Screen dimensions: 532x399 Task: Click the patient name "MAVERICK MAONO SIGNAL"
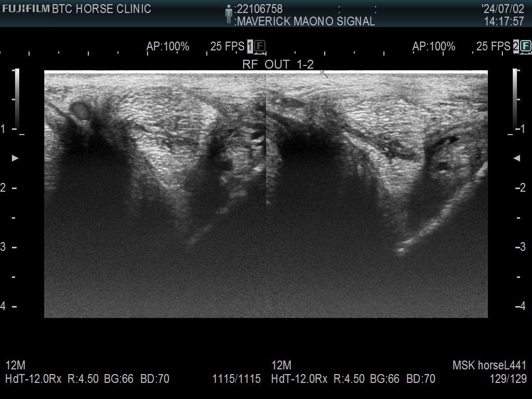tap(306, 21)
